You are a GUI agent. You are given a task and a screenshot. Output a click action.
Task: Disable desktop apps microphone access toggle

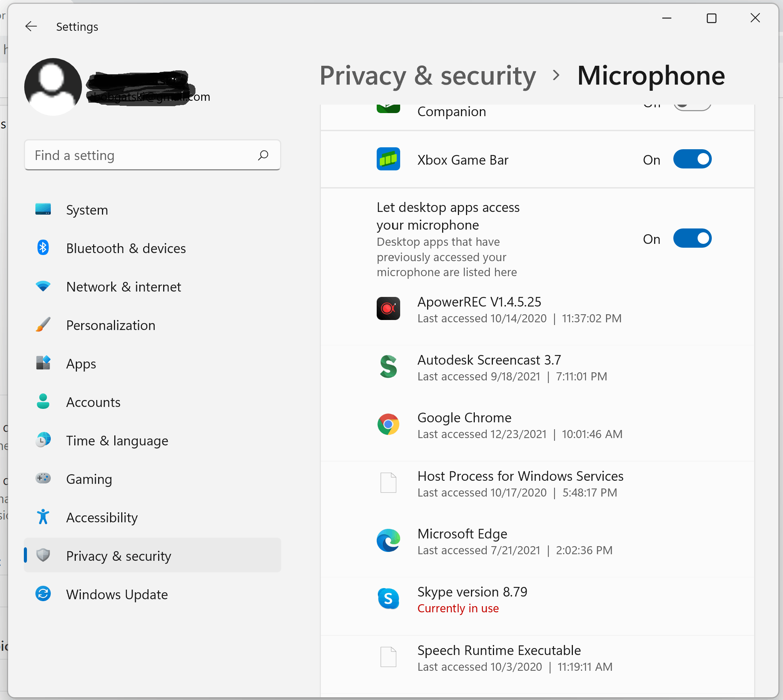(692, 238)
